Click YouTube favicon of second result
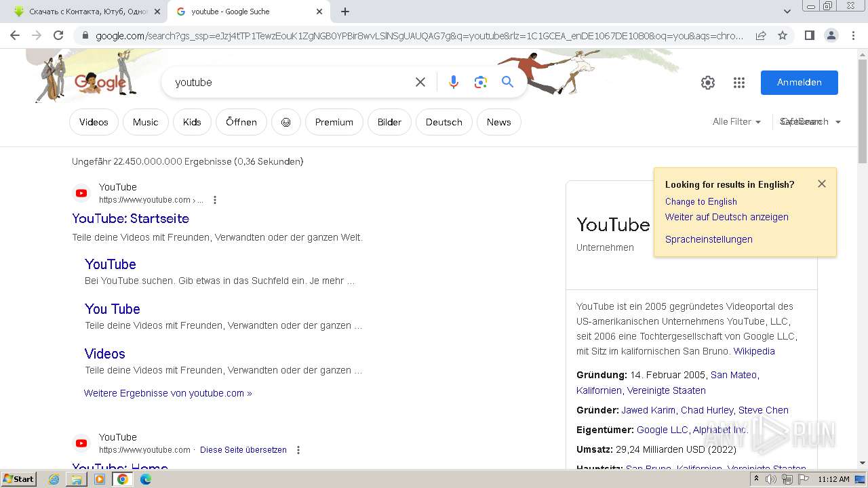 pyautogui.click(x=81, y=443)
